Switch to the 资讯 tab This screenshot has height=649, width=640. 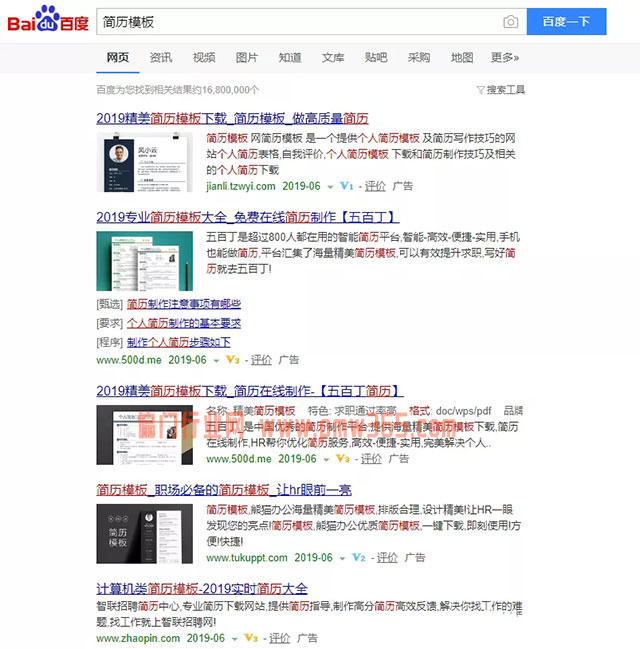pos(161,58)
